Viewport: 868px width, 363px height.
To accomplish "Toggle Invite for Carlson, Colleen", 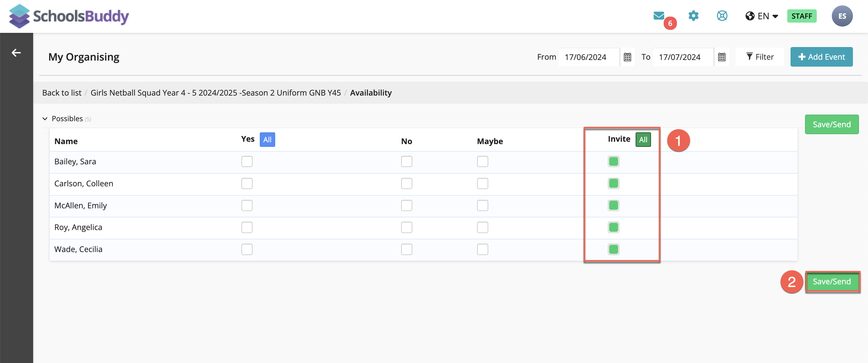I will pyautogui.click(x=613, y=183).
